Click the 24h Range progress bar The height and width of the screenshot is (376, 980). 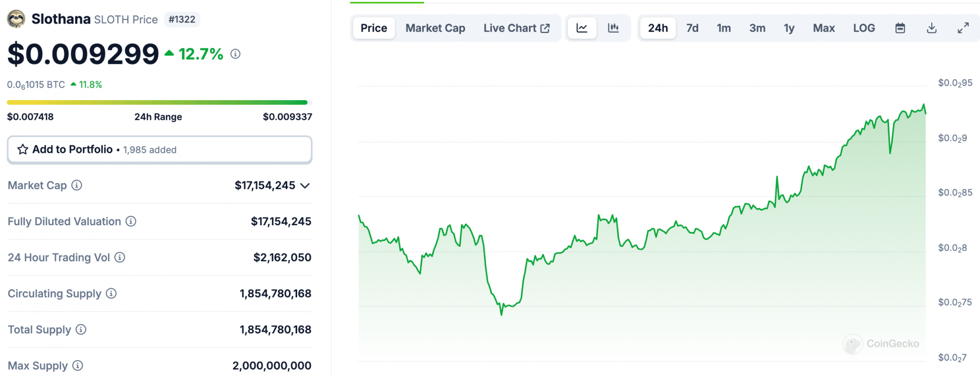tap(159, 102)
